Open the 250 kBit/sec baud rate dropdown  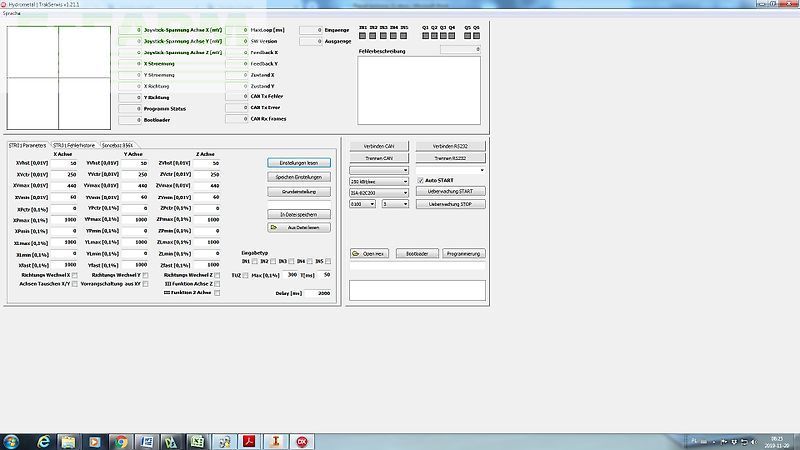click(379, 182)
